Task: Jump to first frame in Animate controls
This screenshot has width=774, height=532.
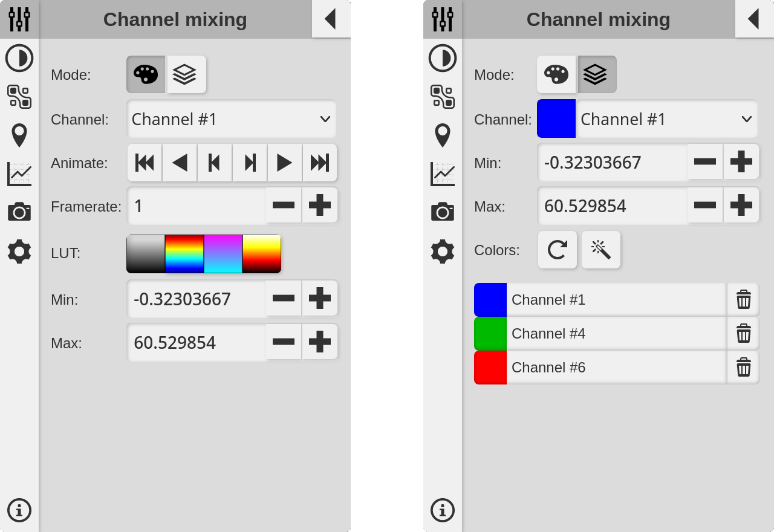Action: pos(145,163)
